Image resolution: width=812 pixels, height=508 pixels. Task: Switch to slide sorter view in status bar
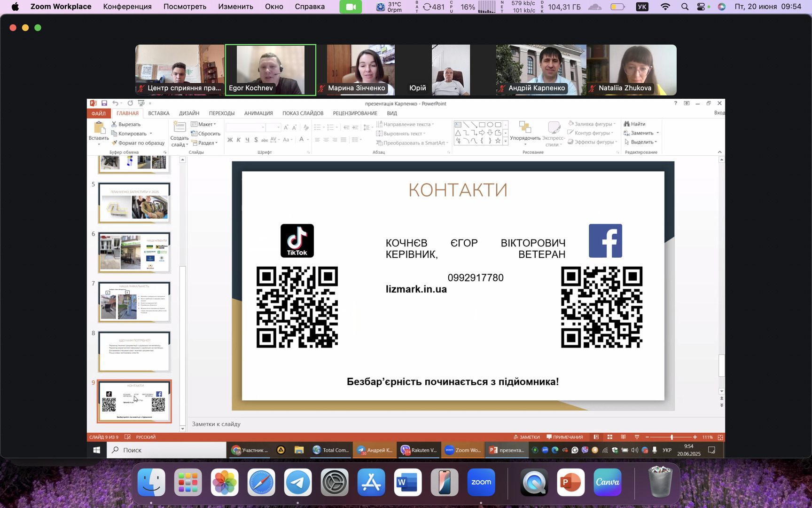(x=610, y=437)
